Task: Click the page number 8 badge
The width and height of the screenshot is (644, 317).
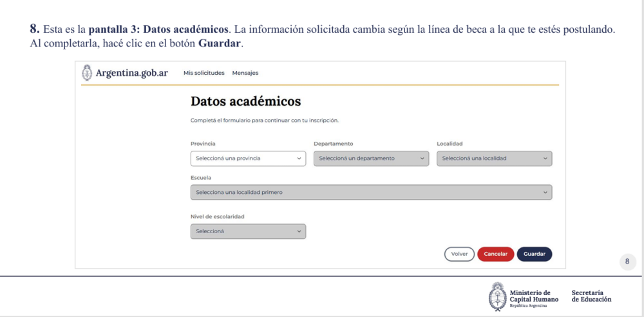Action: 627,262
